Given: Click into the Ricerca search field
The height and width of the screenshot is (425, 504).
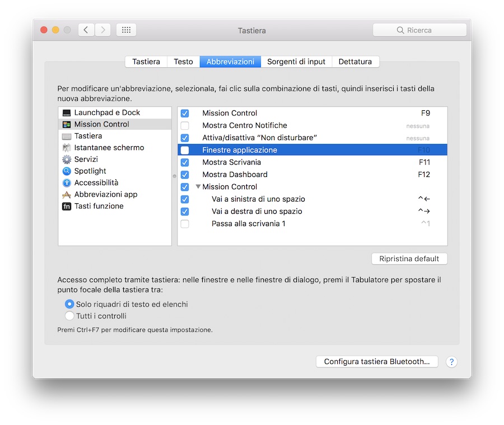Looking at the screenshot, I should point(419,30).
